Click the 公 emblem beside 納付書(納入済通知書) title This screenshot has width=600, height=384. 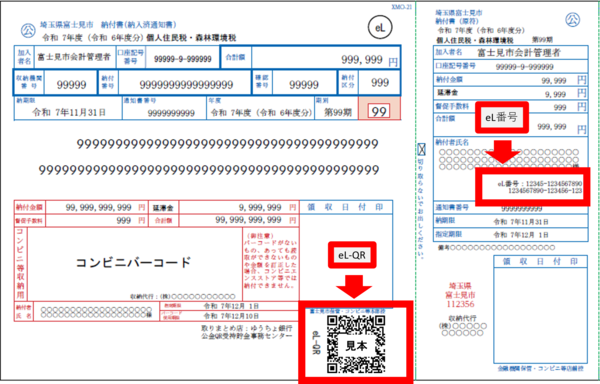click(x=28, y=30)
